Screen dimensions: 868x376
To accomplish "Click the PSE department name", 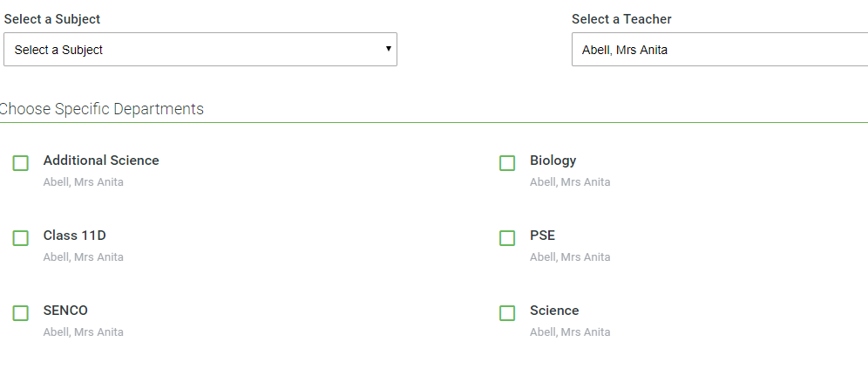I will point(542,236).
